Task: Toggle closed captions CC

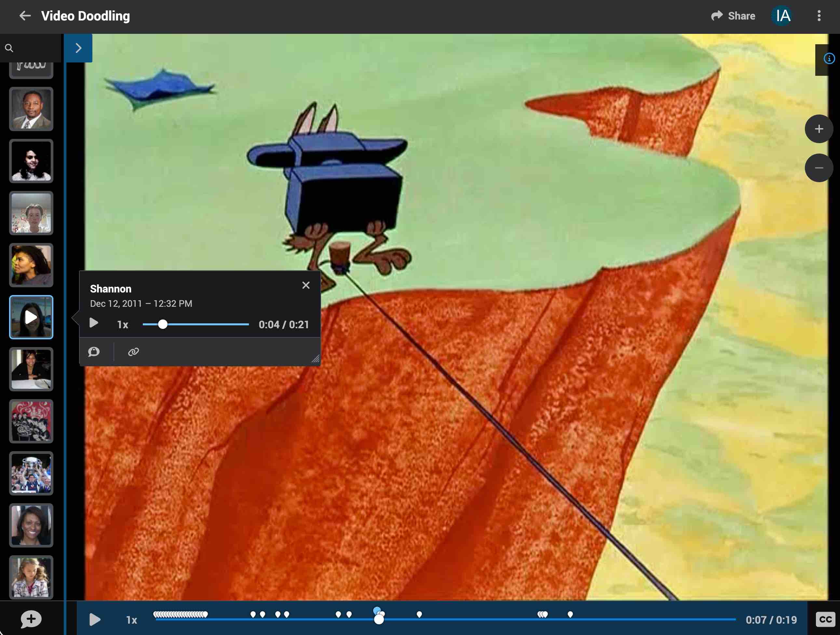Action: tap(825, 619)
